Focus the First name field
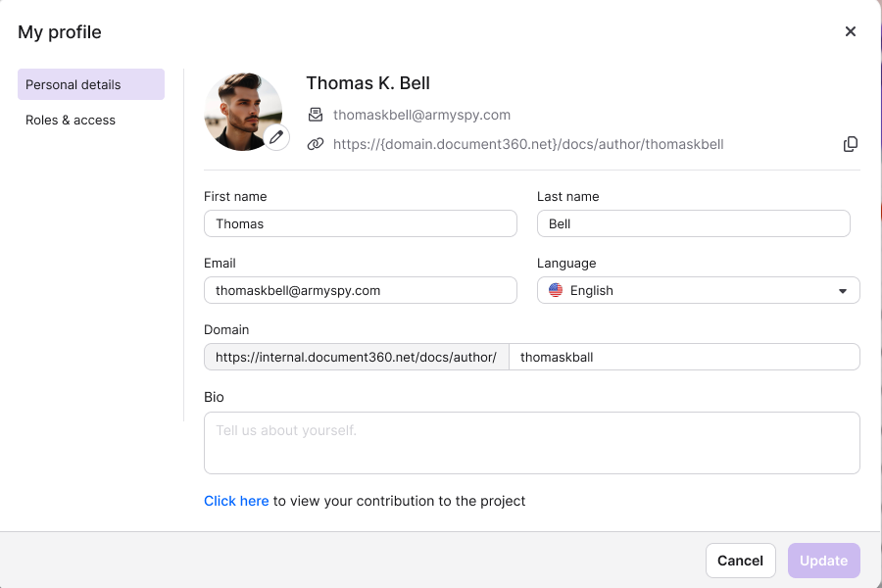Viewport: 882px width, 588px height. coord(361,224)
